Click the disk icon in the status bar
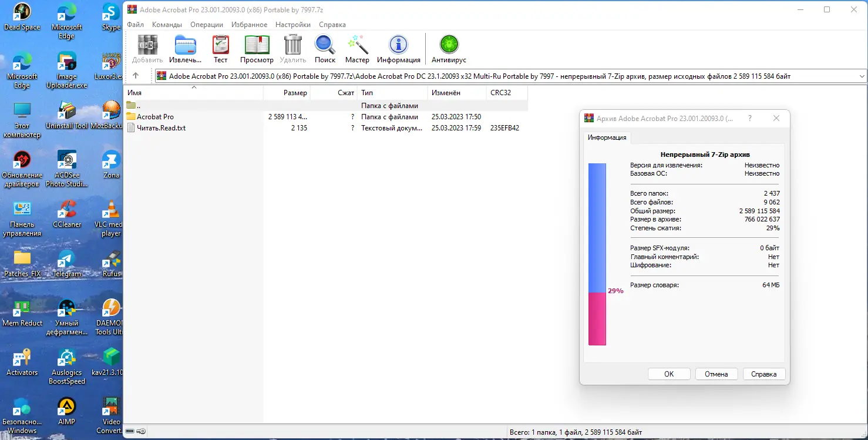Image resolution: width=868 pixels, height=440 pixels. [130, 431]
